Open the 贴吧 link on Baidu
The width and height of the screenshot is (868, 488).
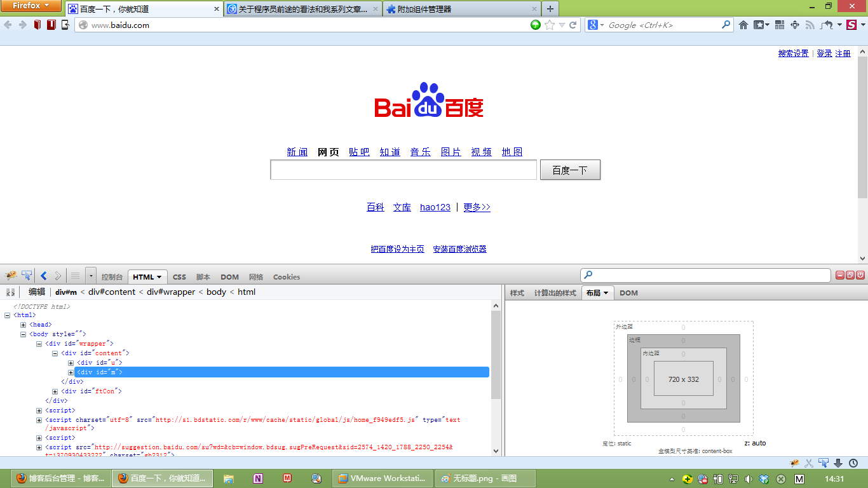coord(359,152)
